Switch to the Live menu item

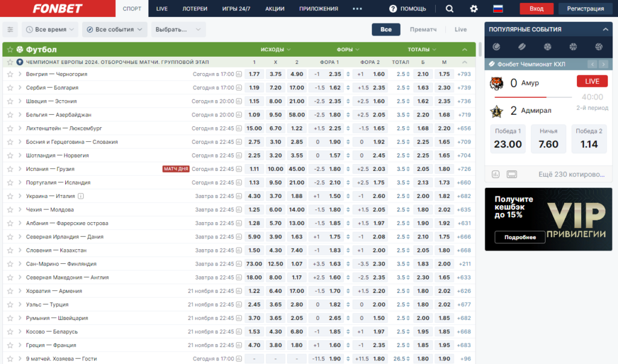[x=162, y=8]
